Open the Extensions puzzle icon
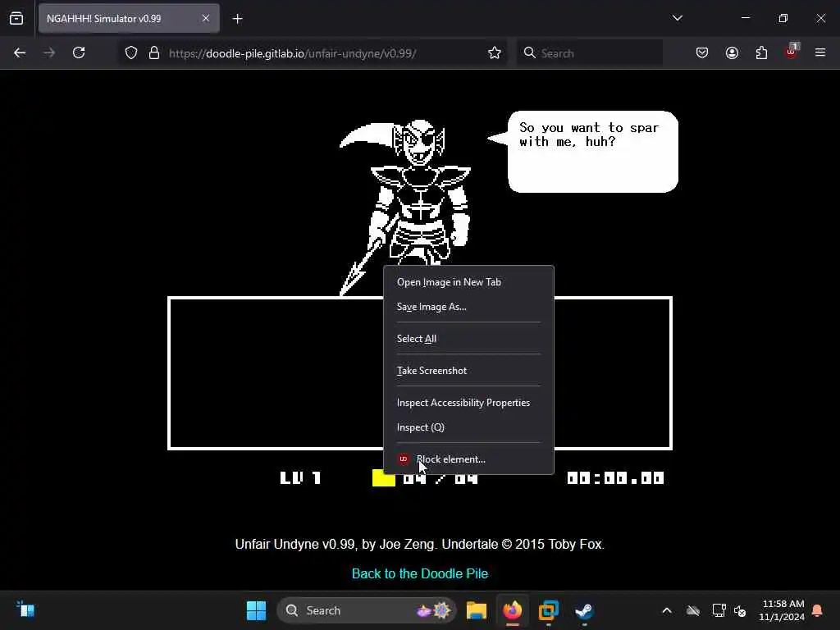The width and height of the screenshot is (840, 630). click(761, 53)
